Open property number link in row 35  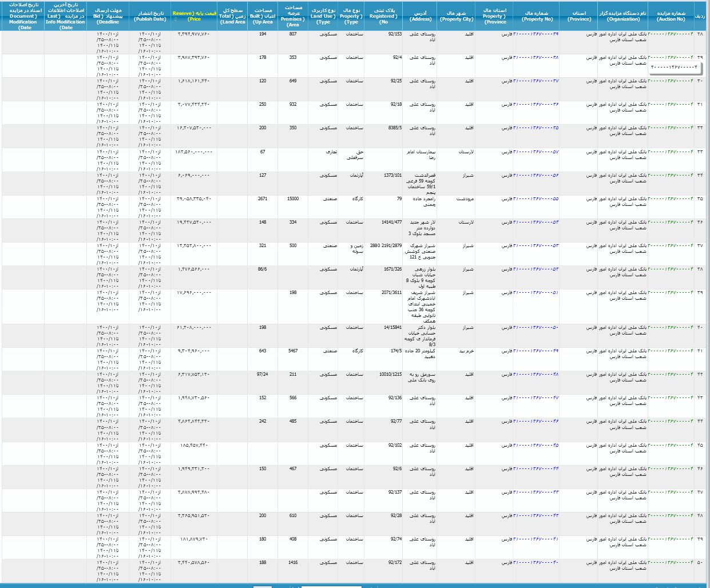point(536,199)
